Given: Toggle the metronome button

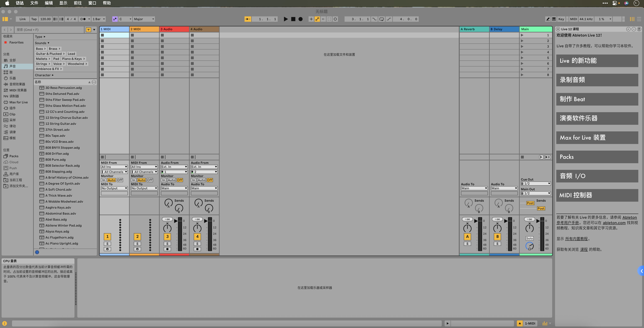Looking at the screenshot, I should [83, 19].
